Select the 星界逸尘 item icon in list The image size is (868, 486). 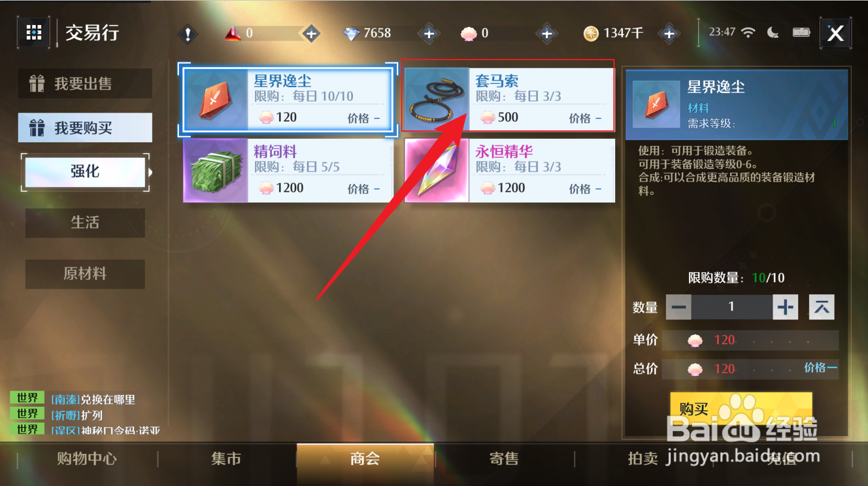pyautogui.click(x=216, y=99)
